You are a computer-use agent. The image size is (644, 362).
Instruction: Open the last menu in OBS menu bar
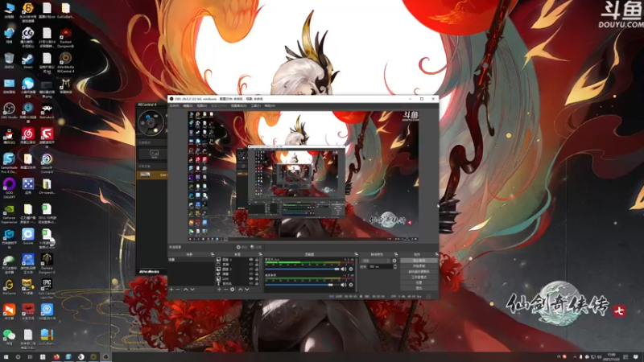pos(270,106)
